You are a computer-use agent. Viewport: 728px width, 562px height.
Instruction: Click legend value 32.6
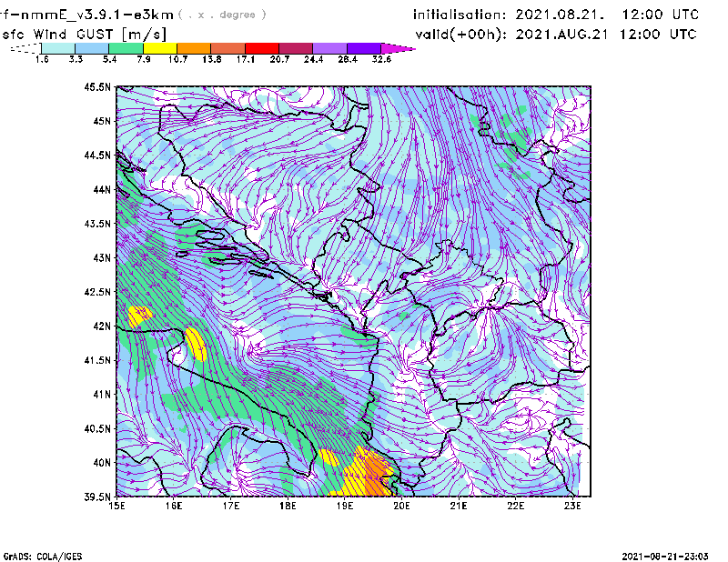[x=381, y=59]
